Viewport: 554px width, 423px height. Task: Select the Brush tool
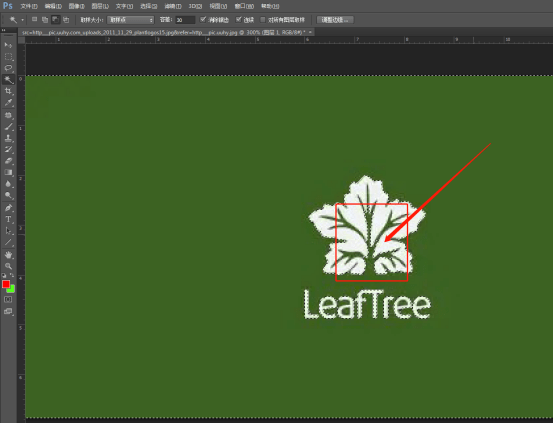pos(8,127)
